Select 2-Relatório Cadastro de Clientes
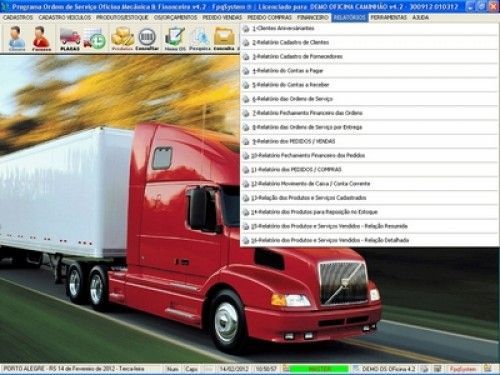 click(369, 42)
